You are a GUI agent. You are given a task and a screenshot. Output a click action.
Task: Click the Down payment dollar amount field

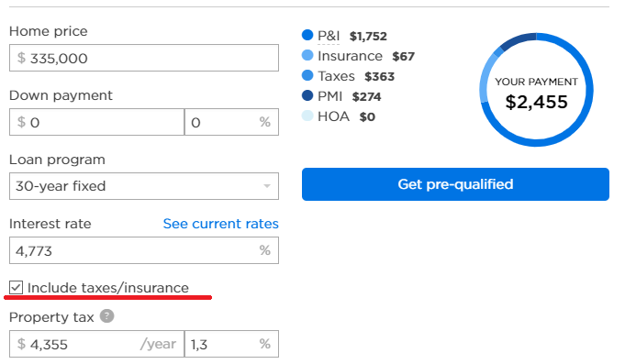point(97,122)
